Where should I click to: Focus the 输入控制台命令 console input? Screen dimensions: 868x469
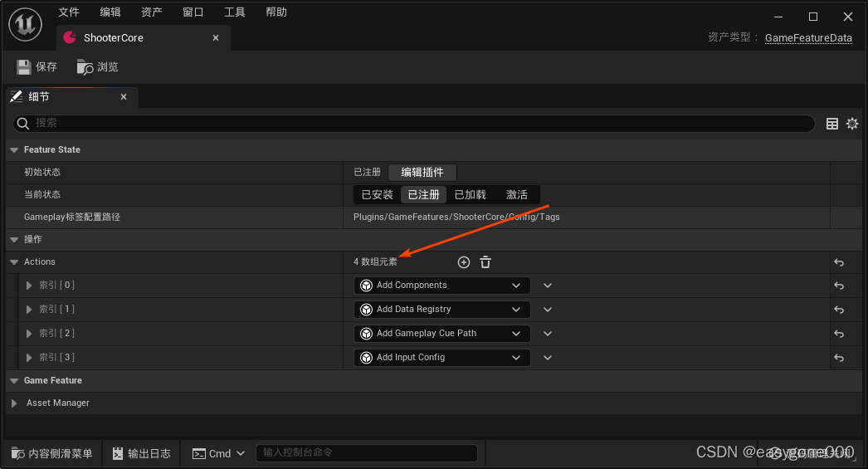pos(367,453)
